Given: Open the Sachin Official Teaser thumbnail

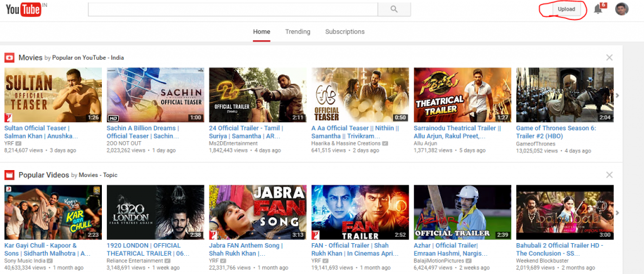Looking at the screenshot, I should (155, 95).
